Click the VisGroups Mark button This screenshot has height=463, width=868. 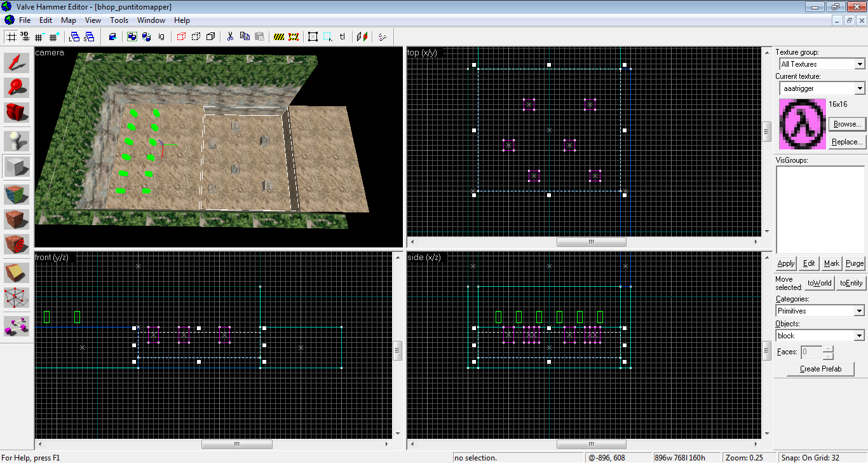[x=832, y=263]
